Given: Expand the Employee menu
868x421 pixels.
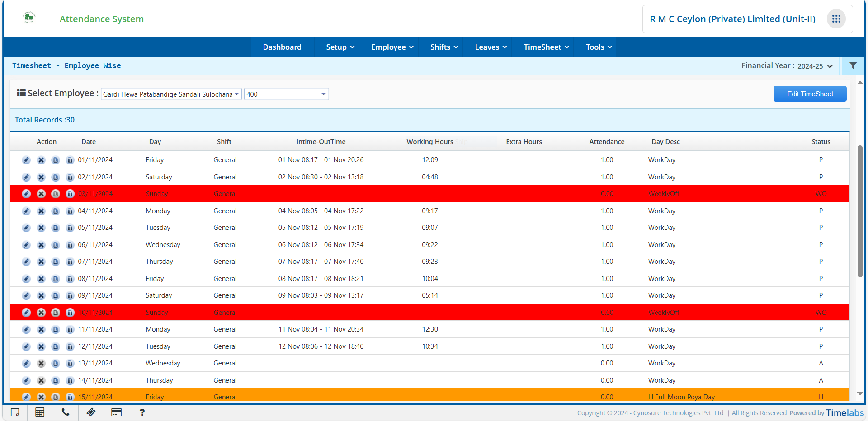Looking at the screenshot, I should 392,47.
